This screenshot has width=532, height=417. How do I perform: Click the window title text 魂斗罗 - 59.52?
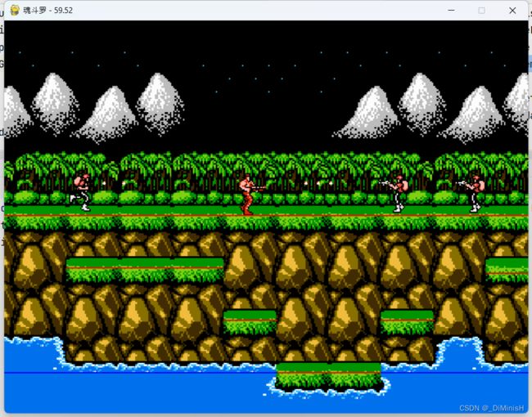(x=47, y=10)
